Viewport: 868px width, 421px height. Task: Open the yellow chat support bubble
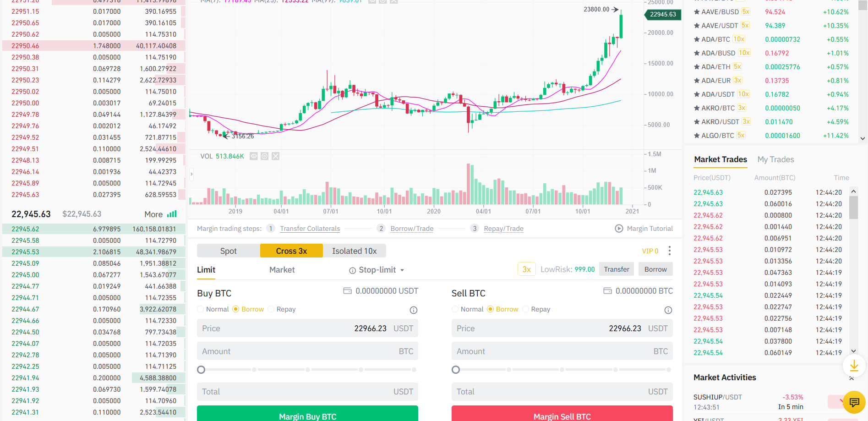tap(854, 402)
